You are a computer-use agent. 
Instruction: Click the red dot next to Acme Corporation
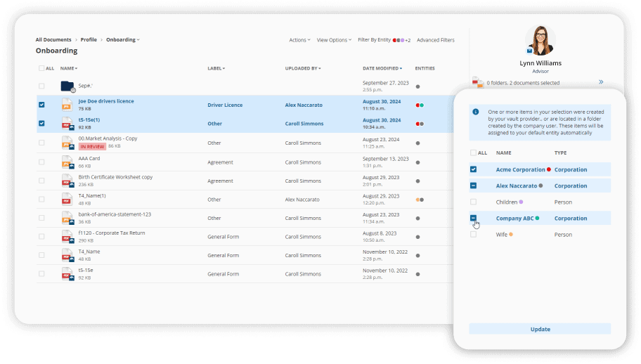click(x=549, y=169)
